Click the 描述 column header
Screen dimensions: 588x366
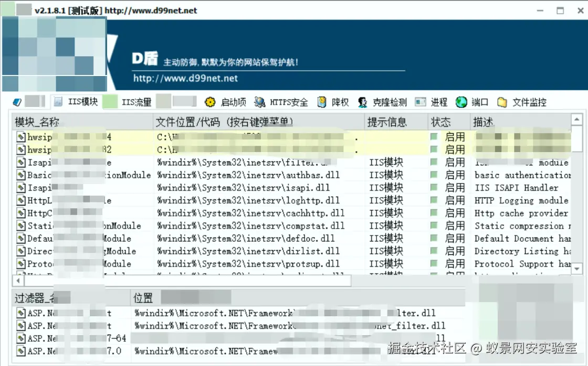click(520, 122)
